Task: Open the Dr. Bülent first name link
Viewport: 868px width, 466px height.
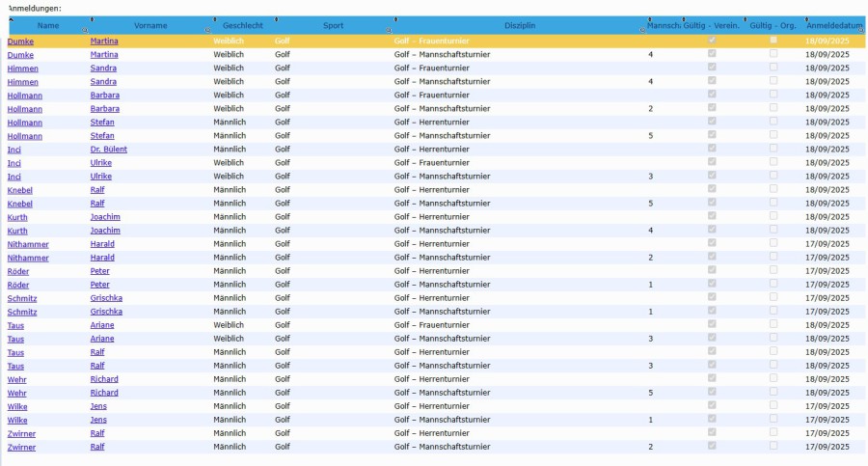Action: point(108,150)
